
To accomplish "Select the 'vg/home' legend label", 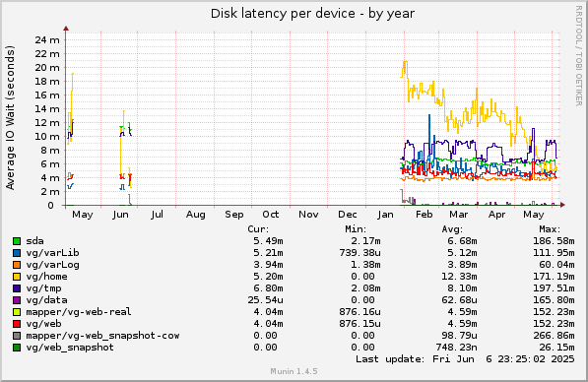I will coord(47,277).
